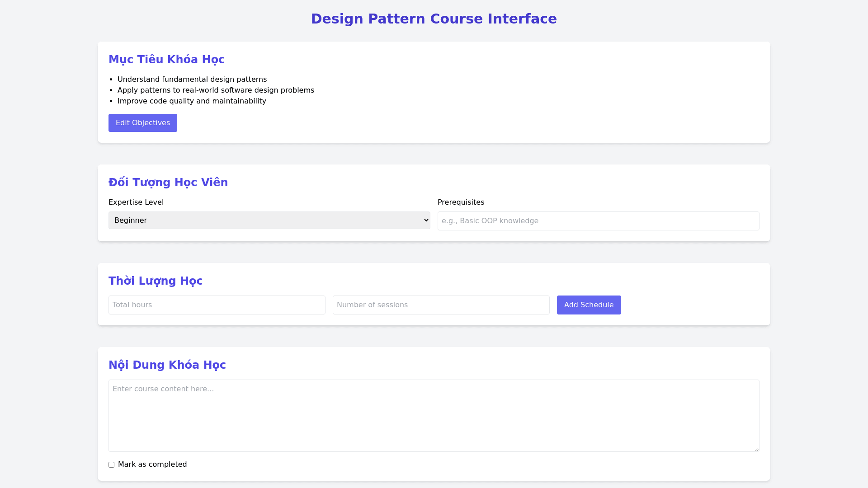Click the Beginner dropdown arrow
Viewport: 868px width, 488px height.
pyautogui.click(x=426, y=221)
